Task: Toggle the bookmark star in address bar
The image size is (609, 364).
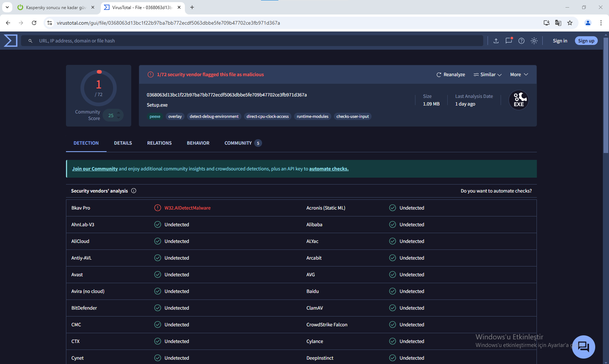Action: [570, 22]
